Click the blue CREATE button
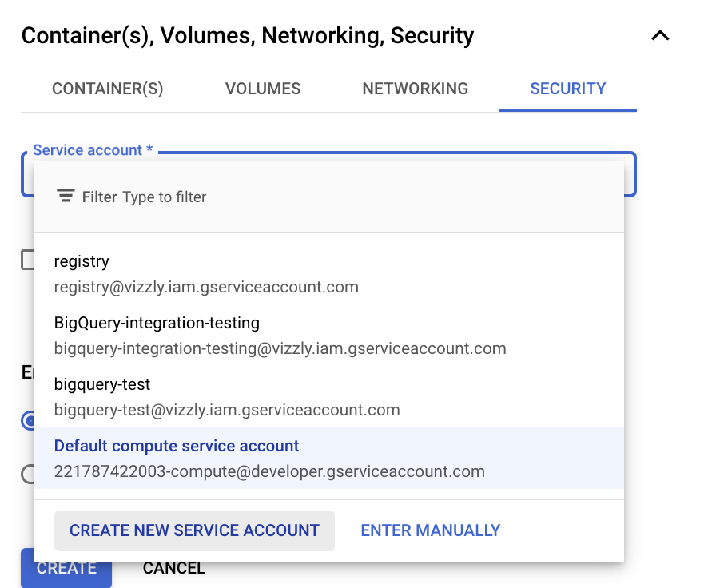Screen dimensions: 708x588 tap(66, 568)
